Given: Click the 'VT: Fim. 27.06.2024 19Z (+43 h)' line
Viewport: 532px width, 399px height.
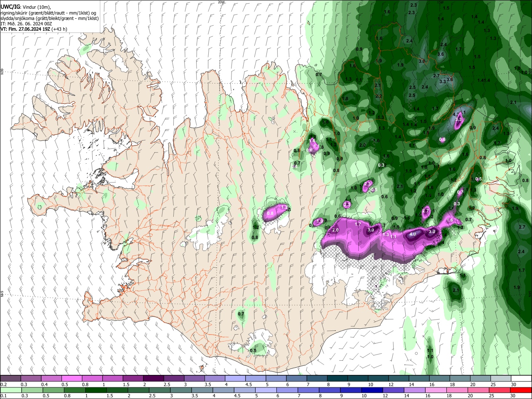Looking at the screenshot, I should (x=34, y=29).
